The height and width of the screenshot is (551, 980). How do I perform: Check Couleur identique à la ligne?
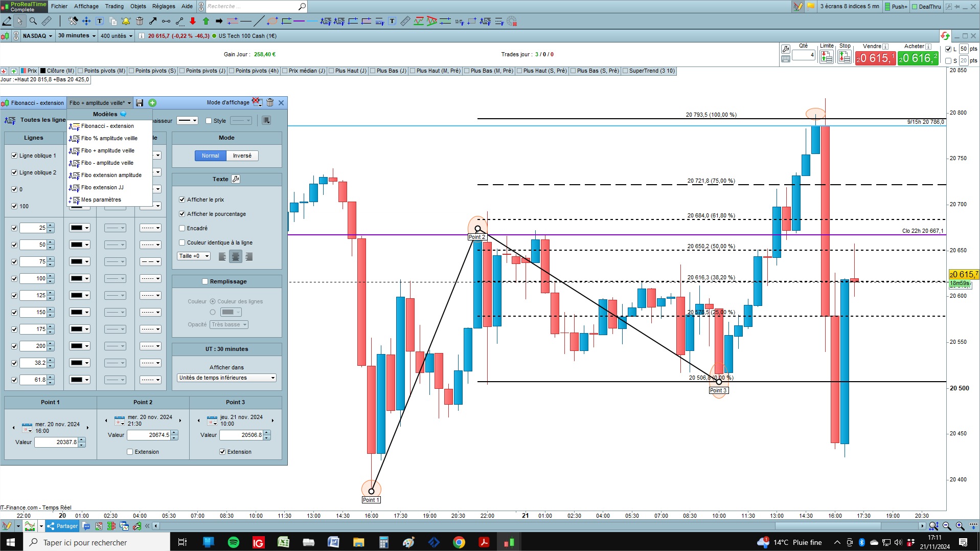pyautogui.click(x=182, y=243)
